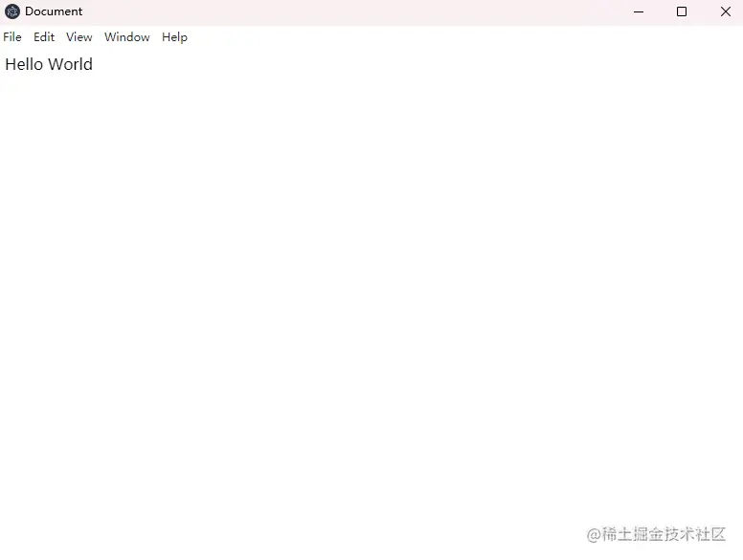
Task: Open the File menu
Action: [x=12, y=37]
